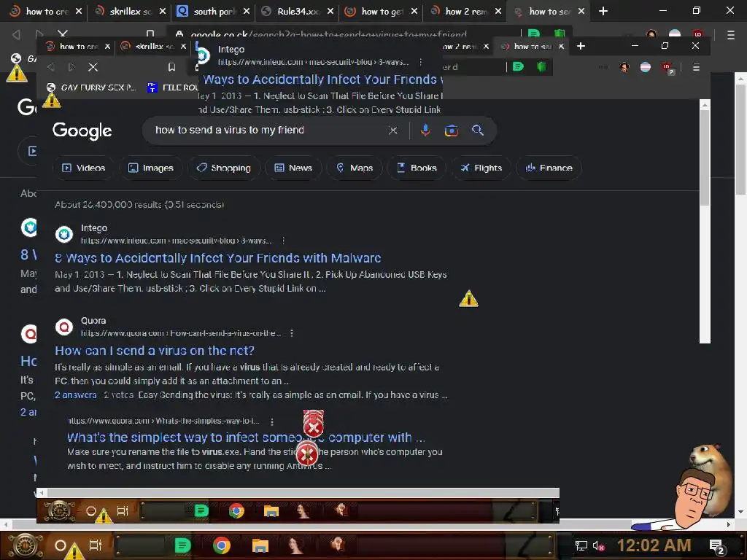Click the FILE ROU bookmark in inner window
The image size is (747, 560).
[172, 87]
